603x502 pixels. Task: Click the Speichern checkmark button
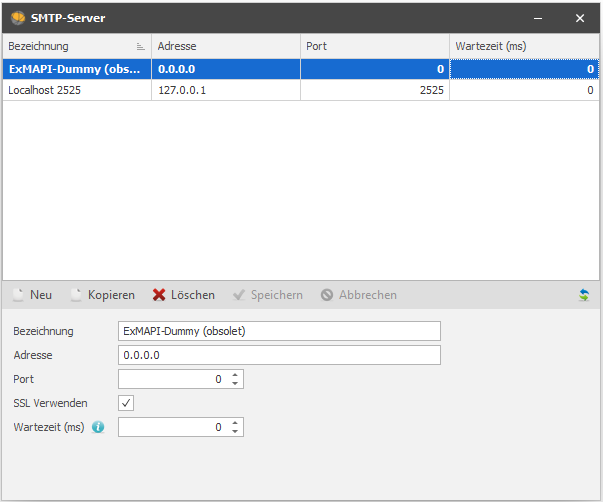point(267,295)
